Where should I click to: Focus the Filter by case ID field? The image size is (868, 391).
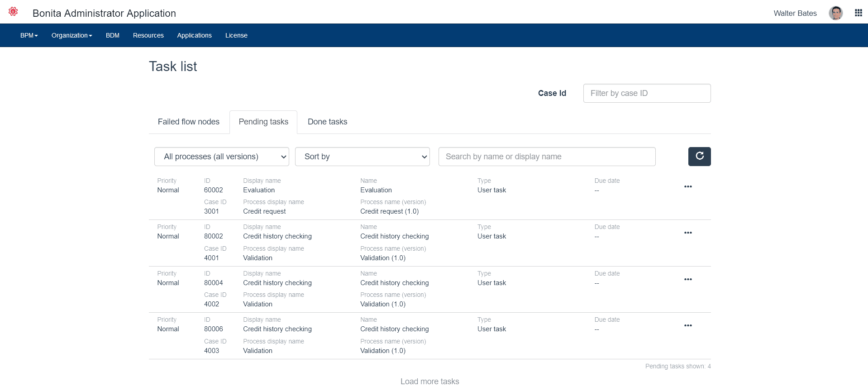tap(647, 93)
